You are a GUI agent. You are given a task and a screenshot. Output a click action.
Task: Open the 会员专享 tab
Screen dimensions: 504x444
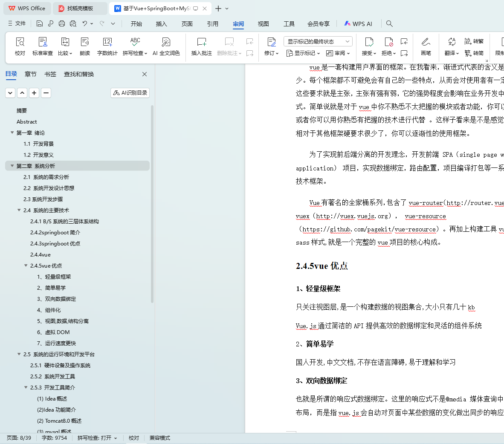point(319,24)
